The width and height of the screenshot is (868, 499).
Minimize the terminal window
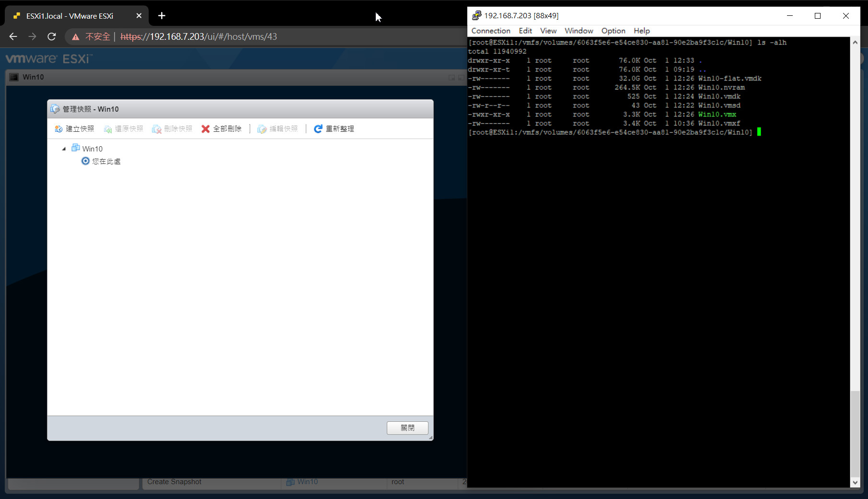(790, 16)
